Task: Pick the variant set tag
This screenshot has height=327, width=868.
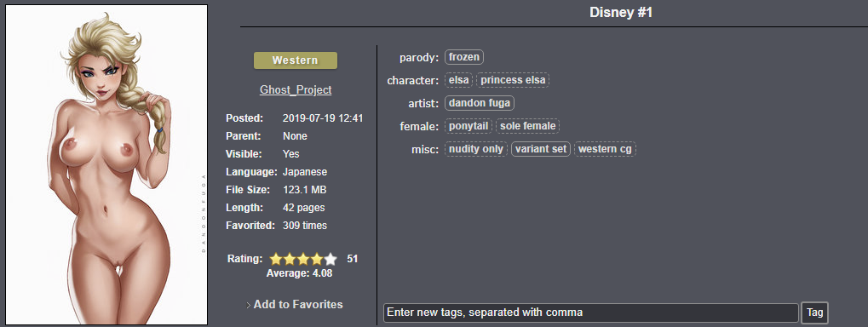Action: 541,149
